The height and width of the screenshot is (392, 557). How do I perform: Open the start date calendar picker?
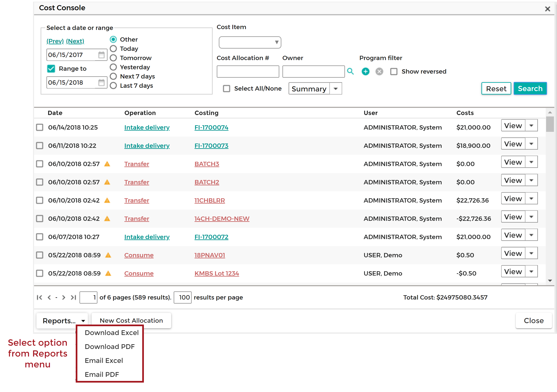point(101,55)
